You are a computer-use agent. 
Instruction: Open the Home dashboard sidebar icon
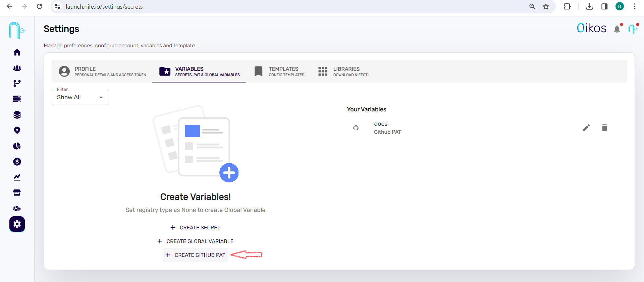pos(17,52)
